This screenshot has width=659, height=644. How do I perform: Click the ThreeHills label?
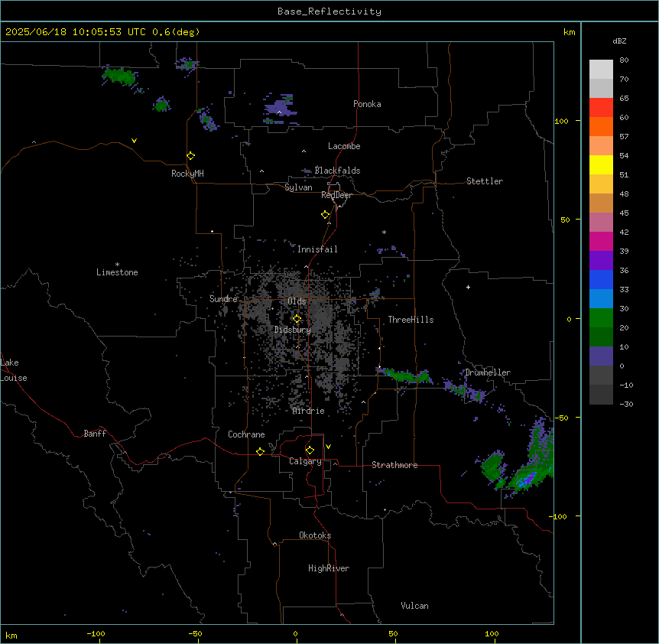pyautogui.click(x=411, y=320)
